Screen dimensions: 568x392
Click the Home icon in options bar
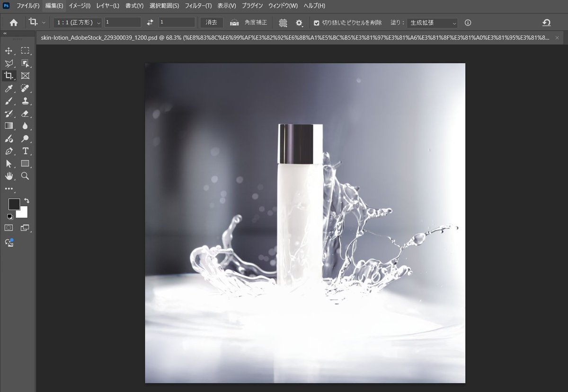[x=13, y=22]
